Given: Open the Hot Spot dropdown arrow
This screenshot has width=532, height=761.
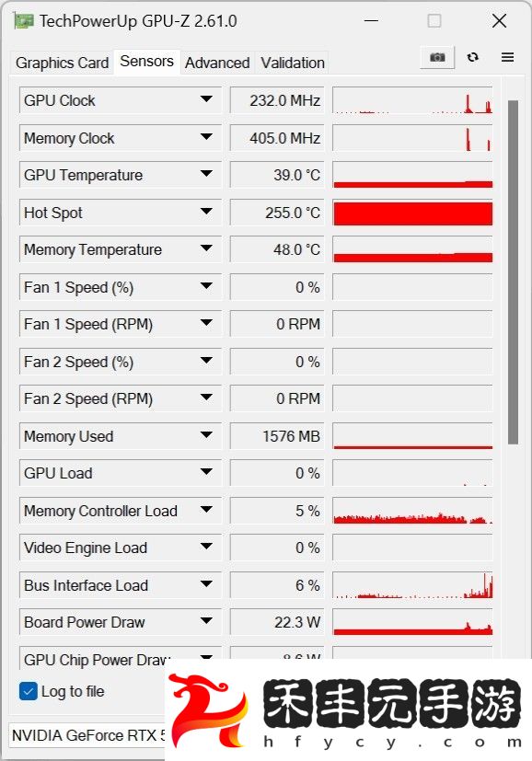Looking at the screenshot, I should coord(206,212).
